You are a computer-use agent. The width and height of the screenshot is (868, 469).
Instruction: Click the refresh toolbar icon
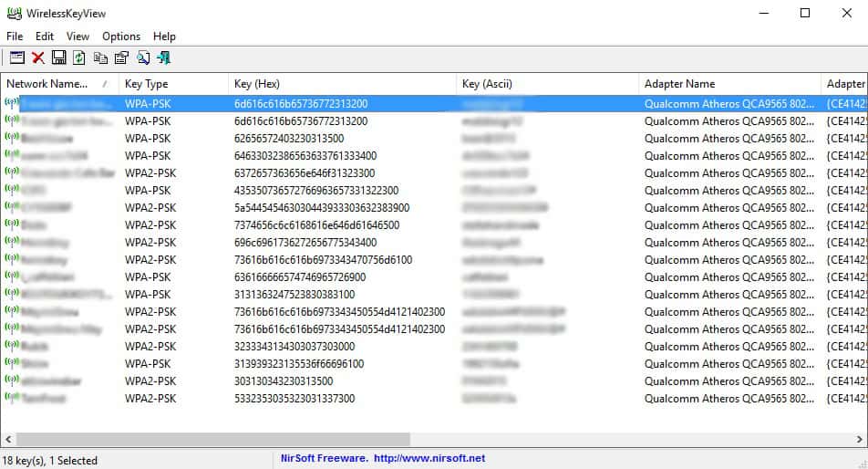click(79, 57)
